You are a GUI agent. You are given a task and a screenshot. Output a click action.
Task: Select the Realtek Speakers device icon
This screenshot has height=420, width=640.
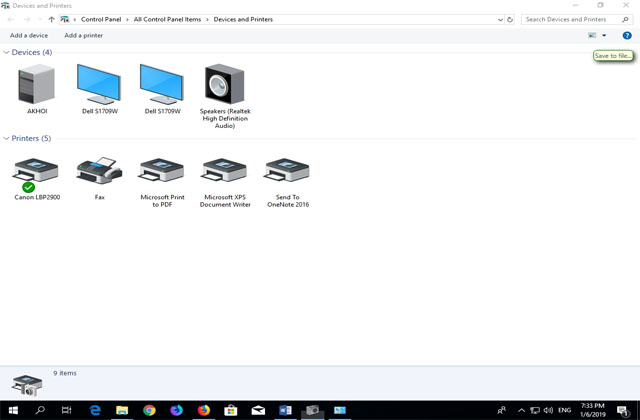[x=225, y=85]
